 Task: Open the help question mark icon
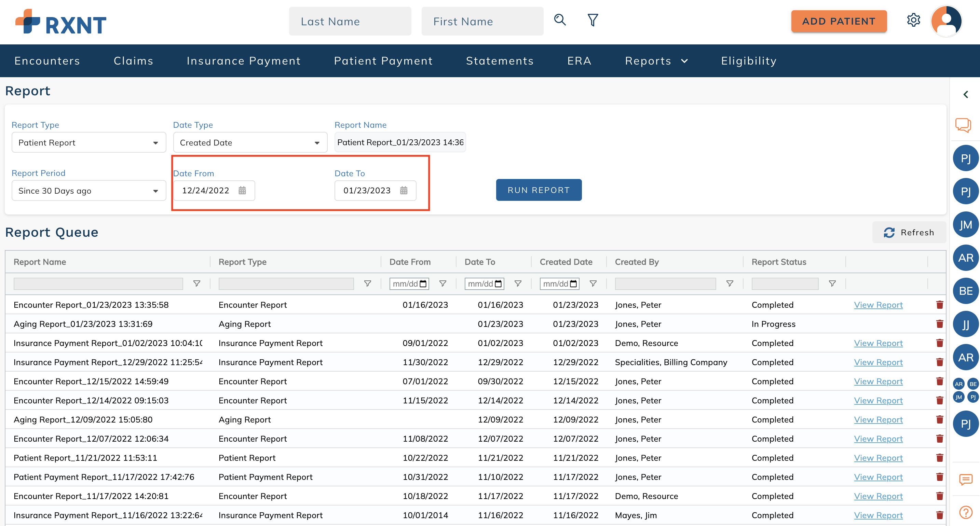[966, 512]
